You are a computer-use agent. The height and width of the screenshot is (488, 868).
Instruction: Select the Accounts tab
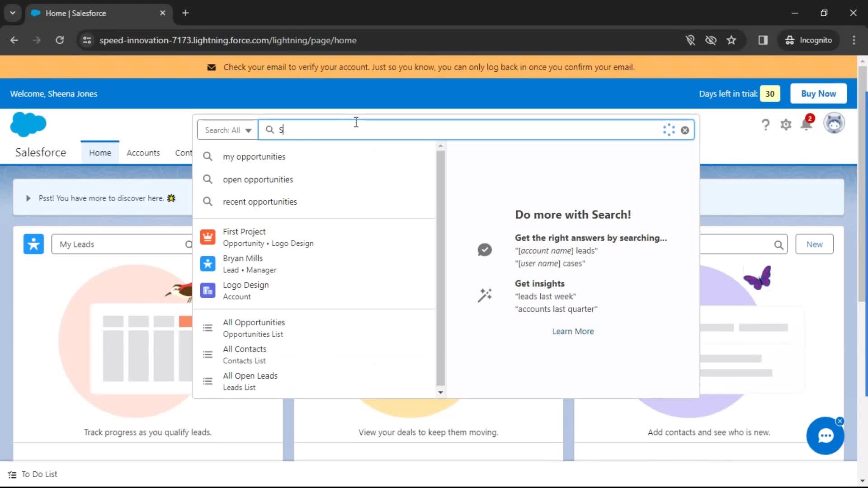(x=143, y=153)
